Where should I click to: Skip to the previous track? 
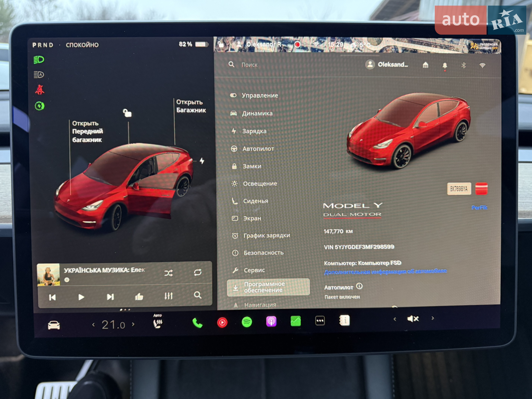(x=52, y=298)
